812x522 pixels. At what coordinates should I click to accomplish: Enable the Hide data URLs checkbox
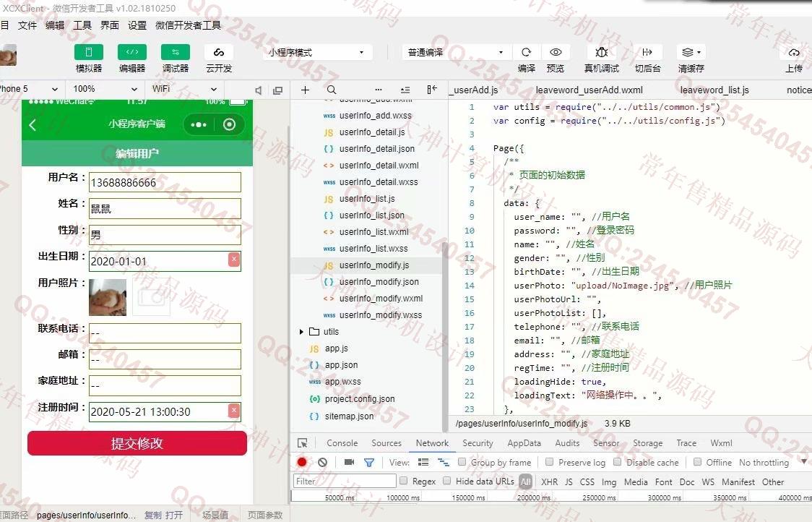(447, 481)
